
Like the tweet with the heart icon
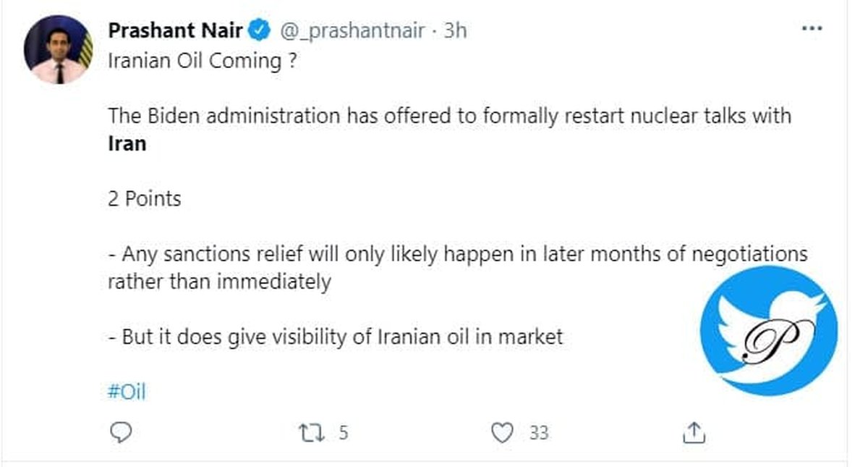pyautogui.click(x=501, y=433)
